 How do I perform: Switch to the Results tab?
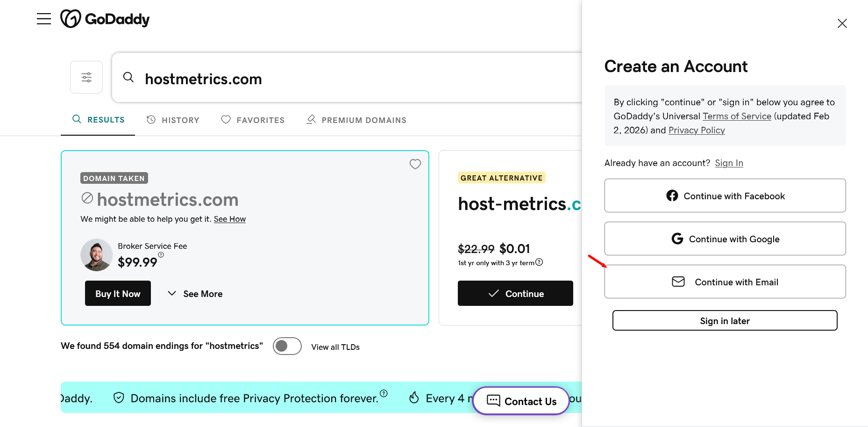98,120
